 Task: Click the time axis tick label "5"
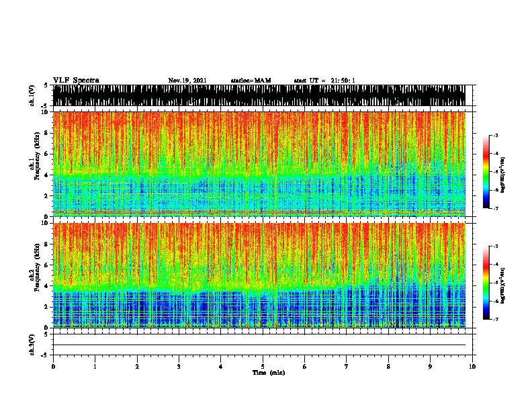pyautogui.click(x=263, y=367)
